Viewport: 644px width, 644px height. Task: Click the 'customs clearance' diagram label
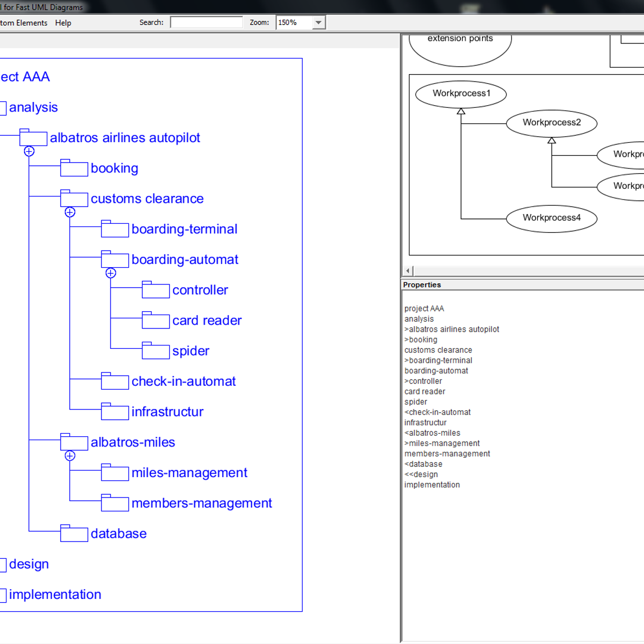click(x=147, y=199)
